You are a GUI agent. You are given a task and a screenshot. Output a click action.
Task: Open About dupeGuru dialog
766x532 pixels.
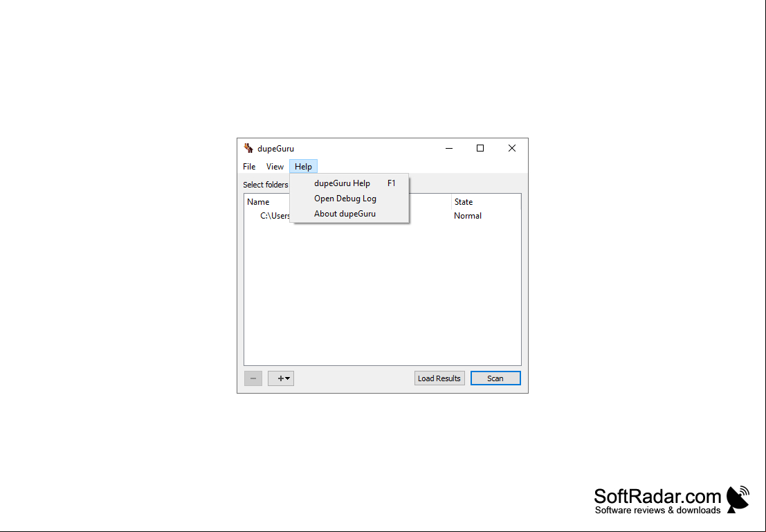coord(349,214)
